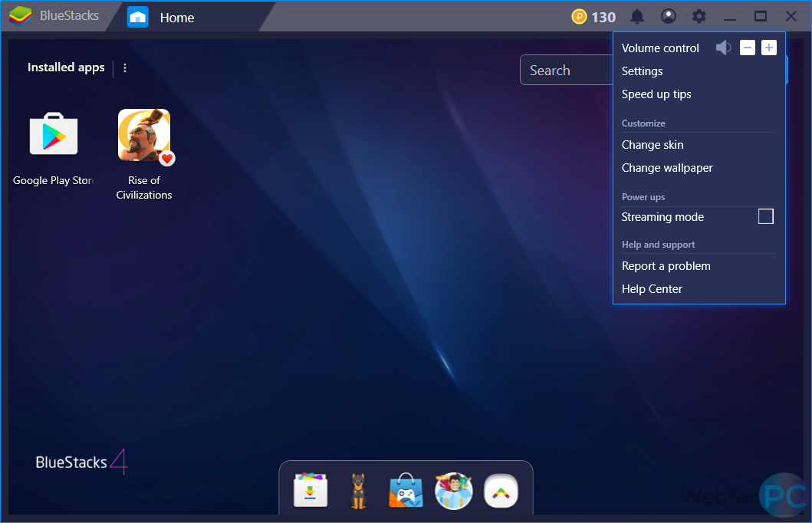Open the white dock icon with colored arrow

501,491
